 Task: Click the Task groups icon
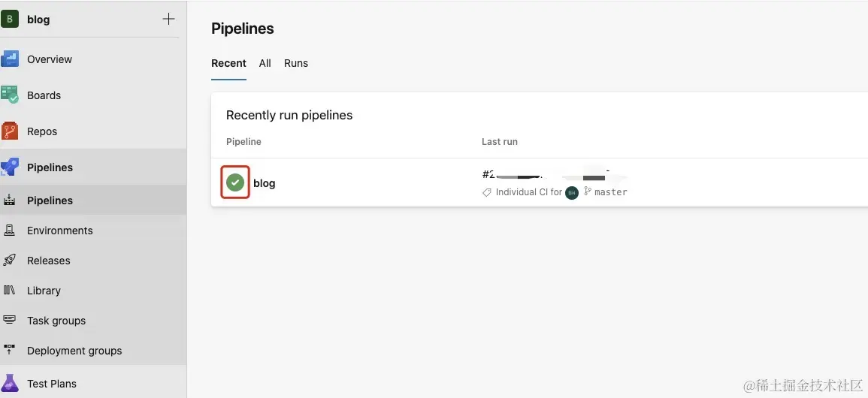[10, 321]
